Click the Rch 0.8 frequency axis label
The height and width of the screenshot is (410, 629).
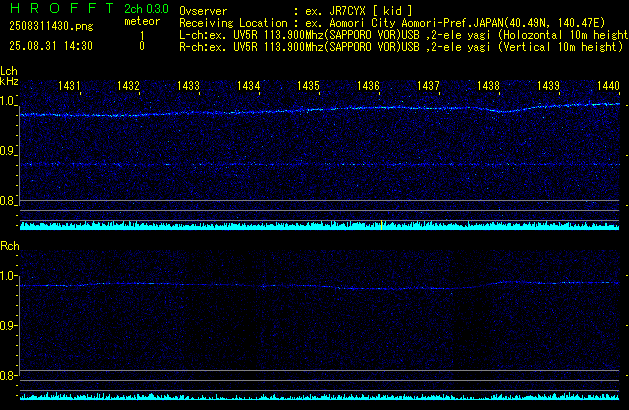[8, 375]
